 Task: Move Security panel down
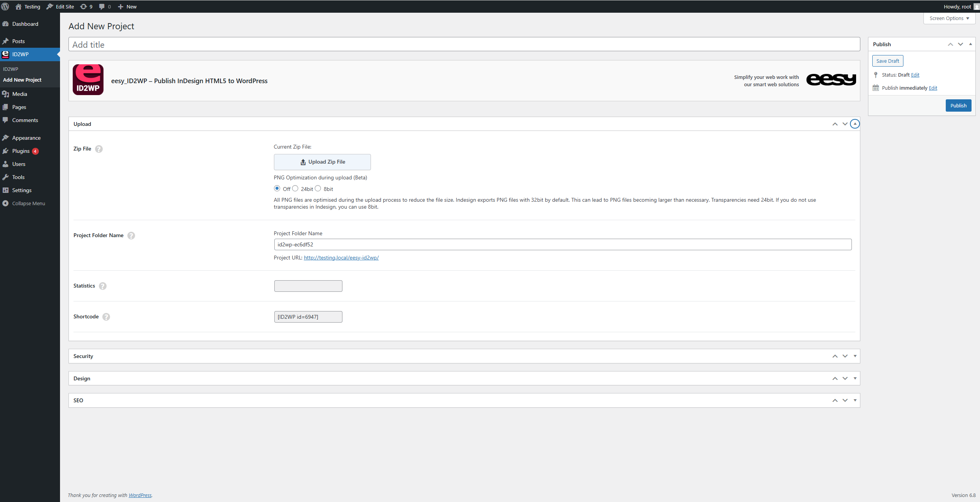point(845,356)
